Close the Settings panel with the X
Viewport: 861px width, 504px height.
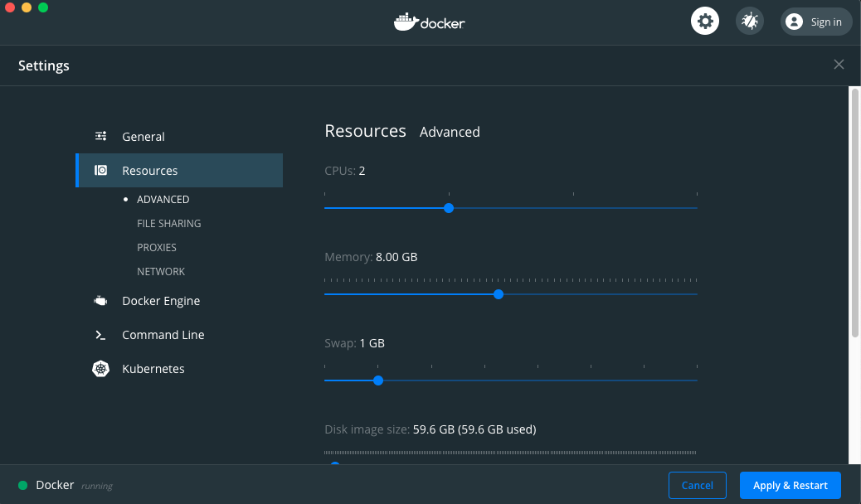pos(839,64)
